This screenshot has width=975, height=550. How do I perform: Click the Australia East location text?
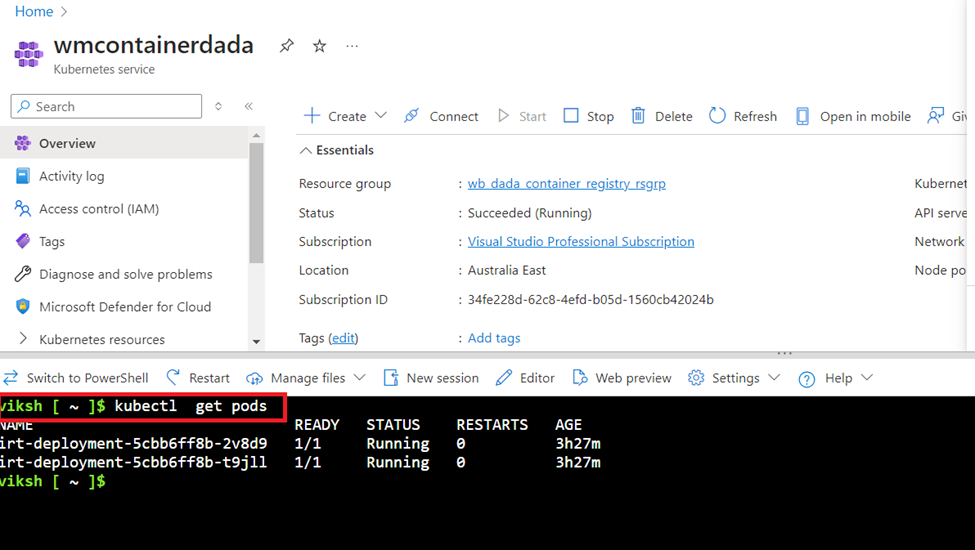[507, 270]
